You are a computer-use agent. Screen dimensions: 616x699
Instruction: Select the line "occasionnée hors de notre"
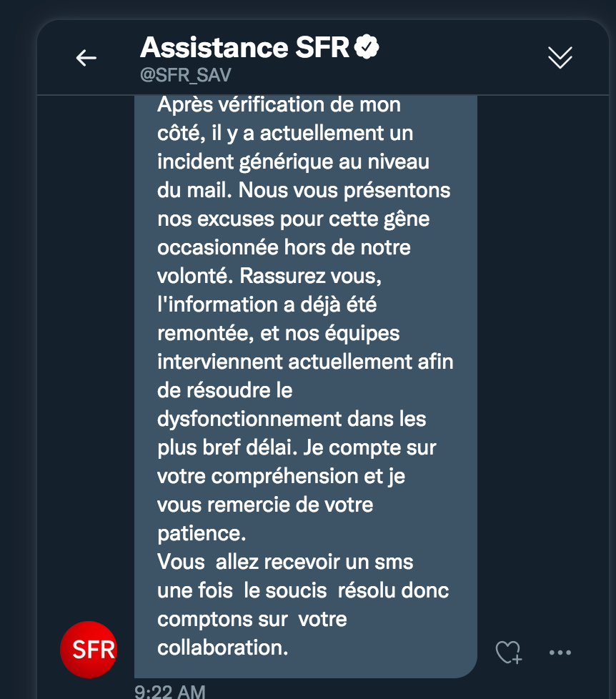click(284, 247)
